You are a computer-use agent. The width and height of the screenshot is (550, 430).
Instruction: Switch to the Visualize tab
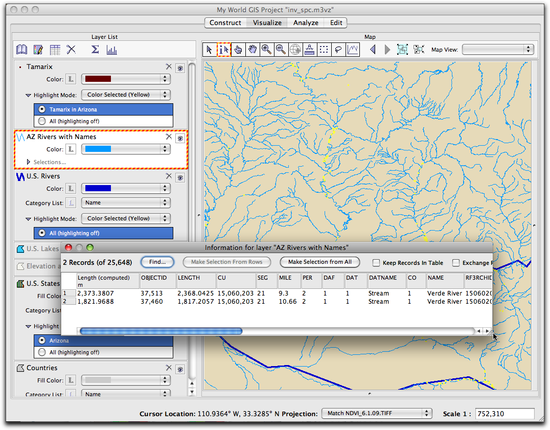267,23
